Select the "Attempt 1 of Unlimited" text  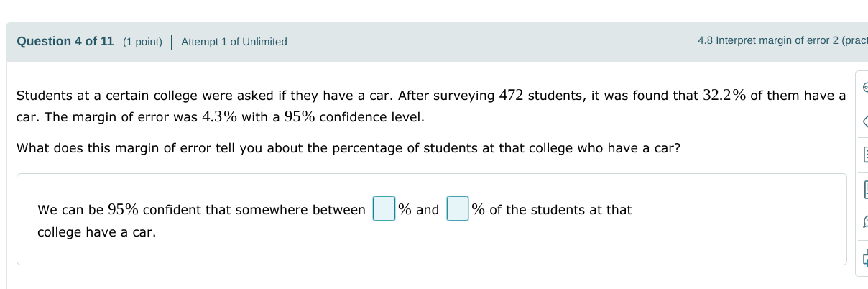[234, 42]
